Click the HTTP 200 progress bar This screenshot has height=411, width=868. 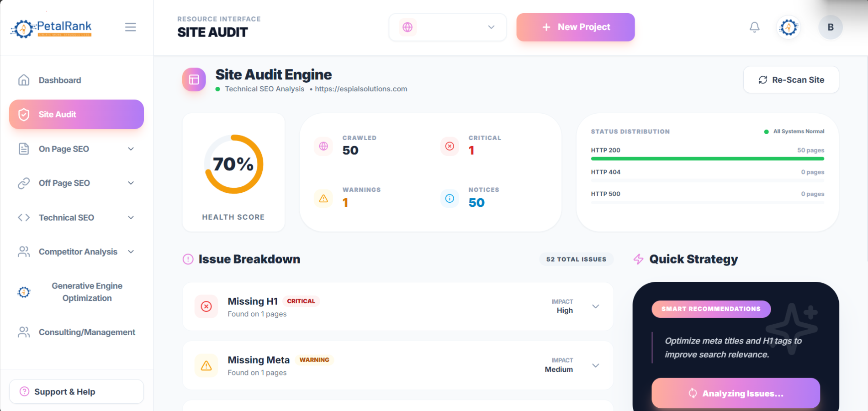(708, 159)
